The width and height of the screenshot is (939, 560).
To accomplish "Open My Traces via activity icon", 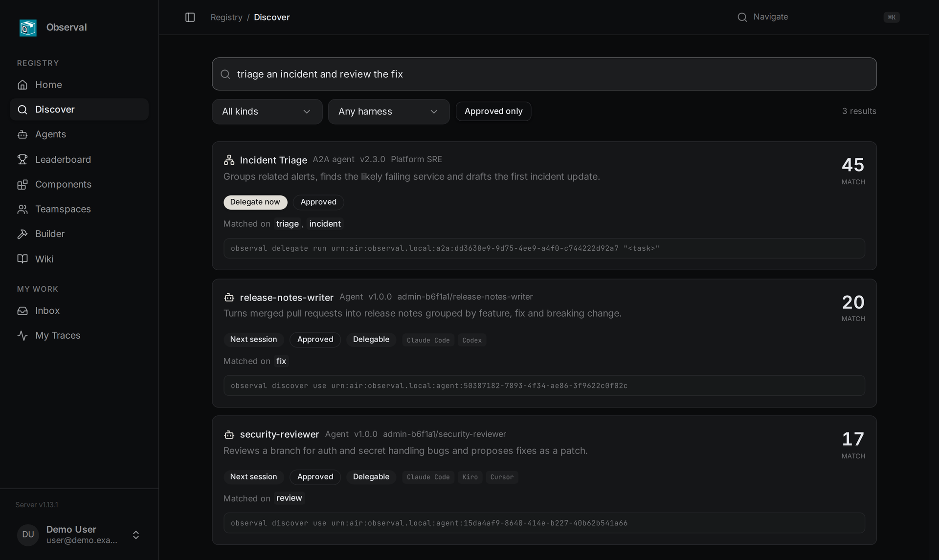I will click(x=22, y=335).
